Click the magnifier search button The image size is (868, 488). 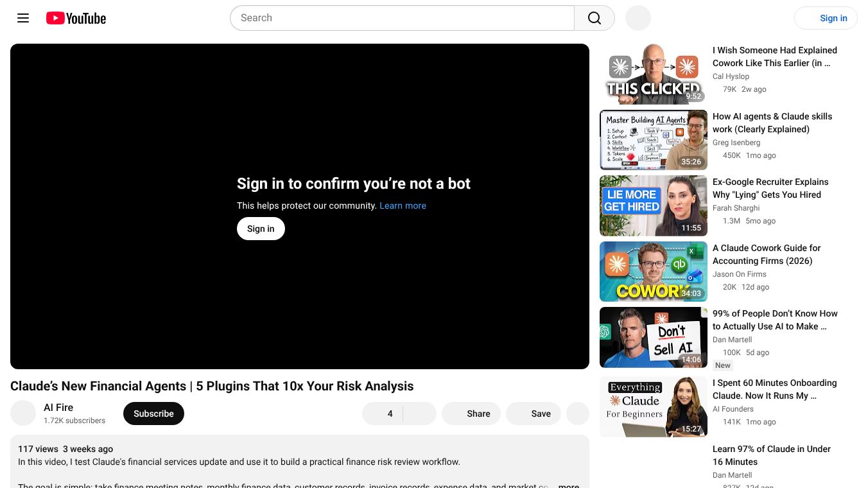coord(595,18)
